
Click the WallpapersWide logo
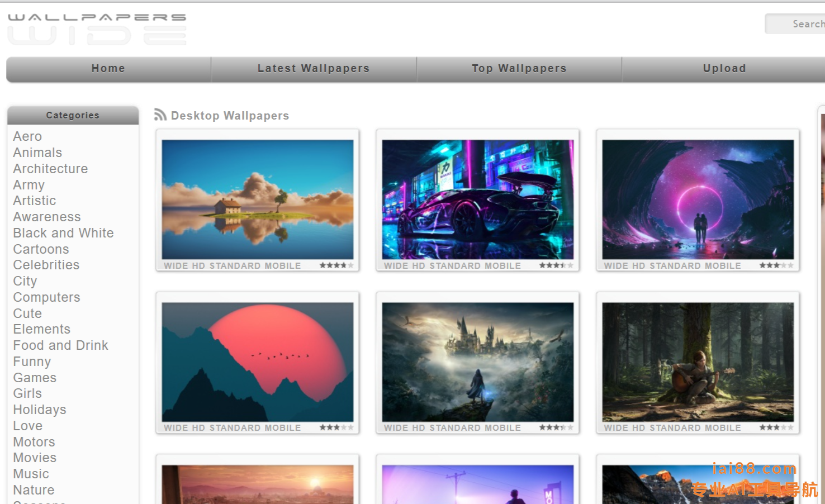(97, 29)
